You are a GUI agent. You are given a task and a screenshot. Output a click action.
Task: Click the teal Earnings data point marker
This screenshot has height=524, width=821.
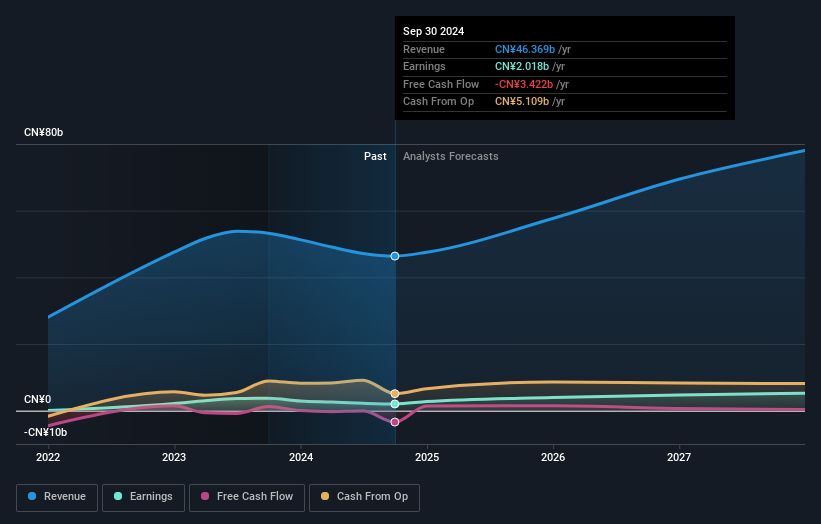pos(395,404)
